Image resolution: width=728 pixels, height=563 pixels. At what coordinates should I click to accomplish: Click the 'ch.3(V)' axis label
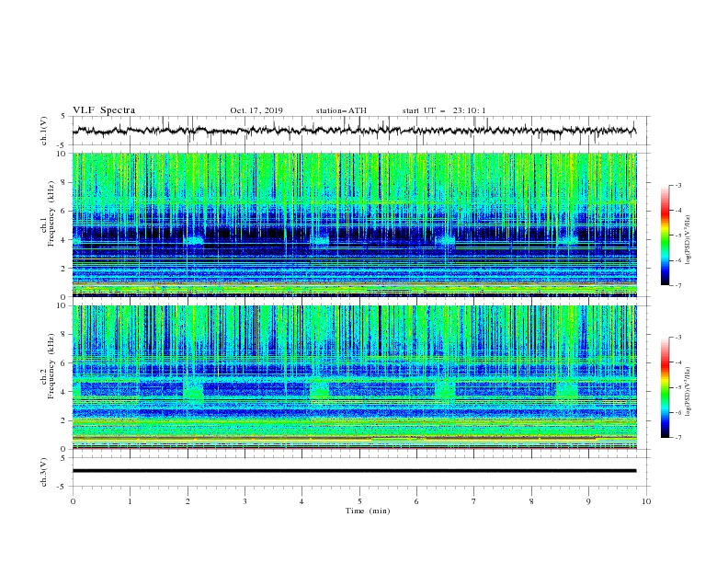pos(44,472)
